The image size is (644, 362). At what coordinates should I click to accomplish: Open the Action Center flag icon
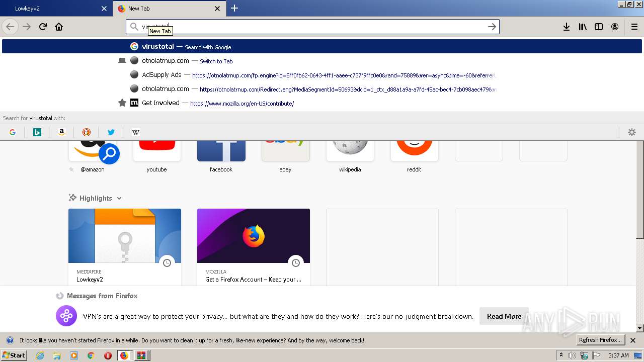[596, 355]
